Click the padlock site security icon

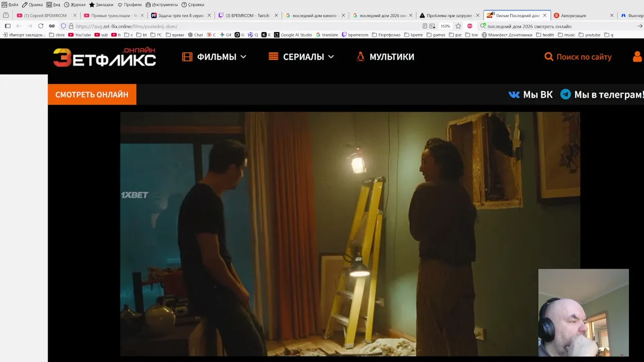pos(71,26)
